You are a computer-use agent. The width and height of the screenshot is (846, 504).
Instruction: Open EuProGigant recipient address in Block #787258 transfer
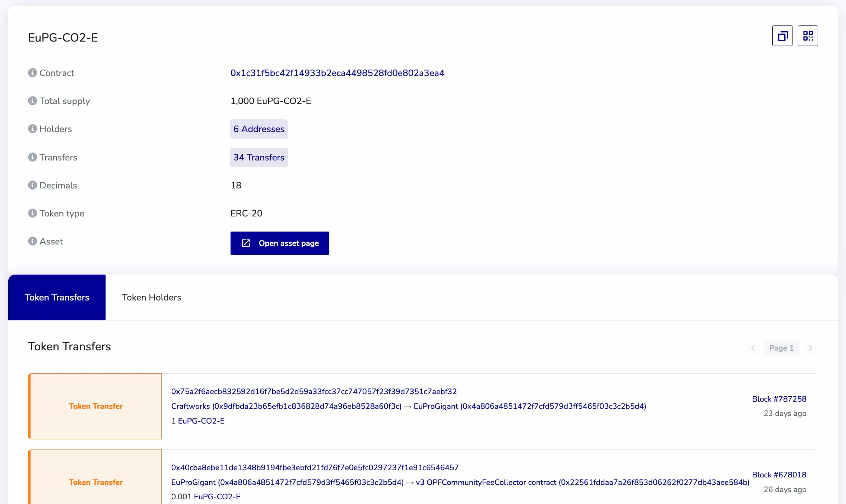(x=530, y=406)
